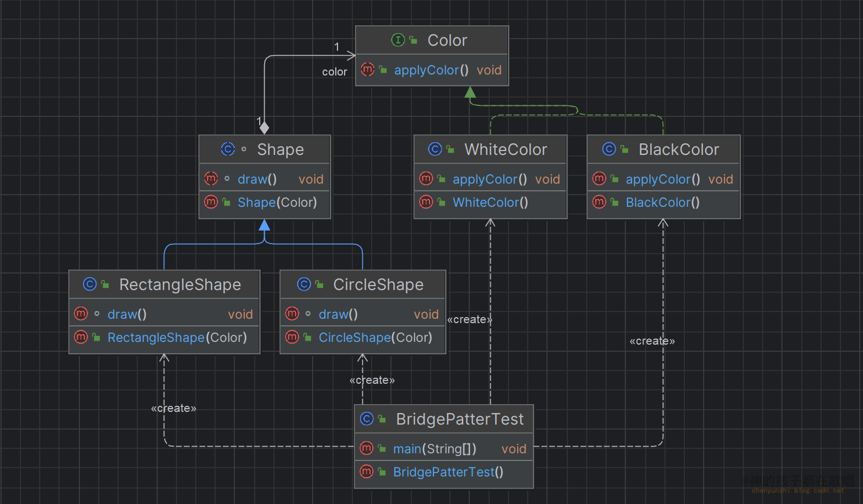Click the method icon beside Shape(Color) constructor
This screenshot has height=504, width=863.
coord(211,202)
